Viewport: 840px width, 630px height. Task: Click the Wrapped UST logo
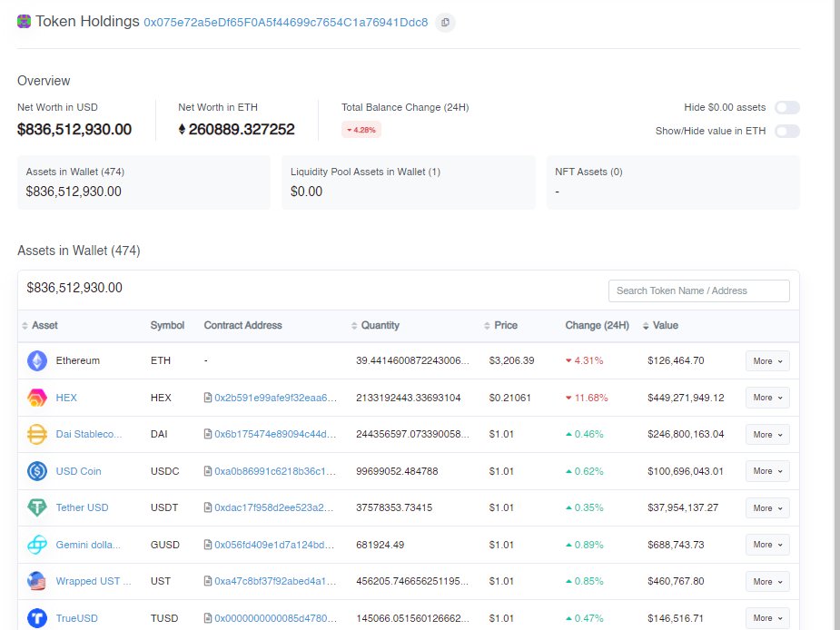(37, 581)
